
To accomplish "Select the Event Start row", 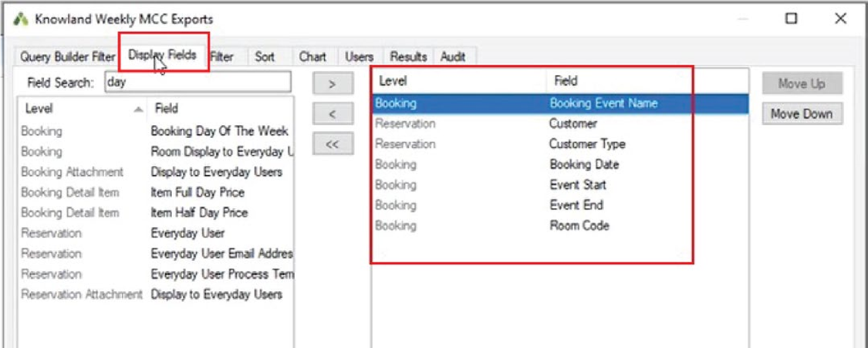I will 560,184.
